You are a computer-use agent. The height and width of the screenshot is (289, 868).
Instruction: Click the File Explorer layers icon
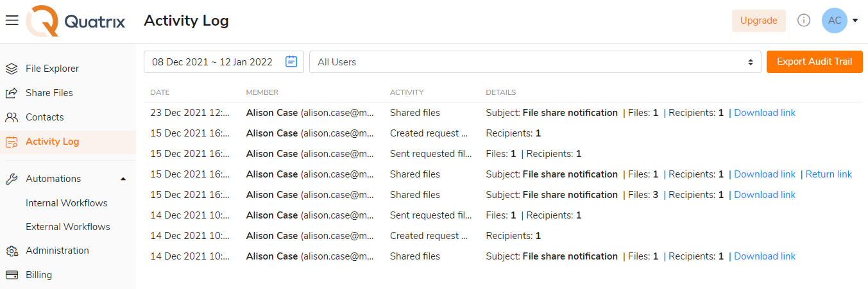pos(12,69)
